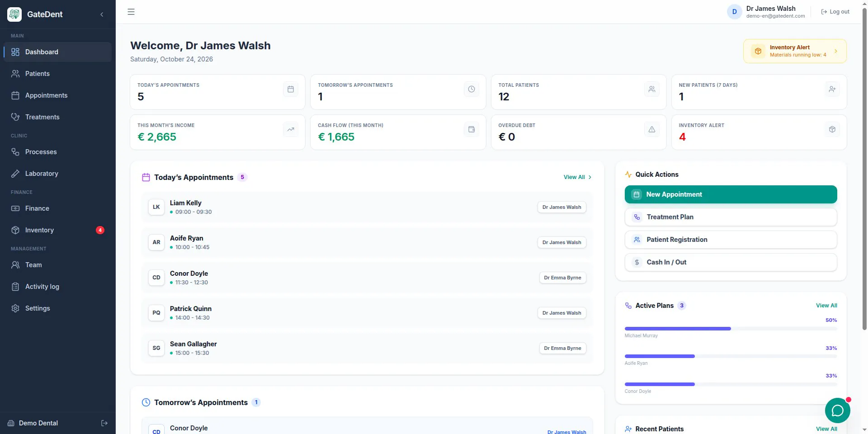The image size is (868, 434).
Task: Click trend icon on This Month's Income card
Action: (291, 129)
